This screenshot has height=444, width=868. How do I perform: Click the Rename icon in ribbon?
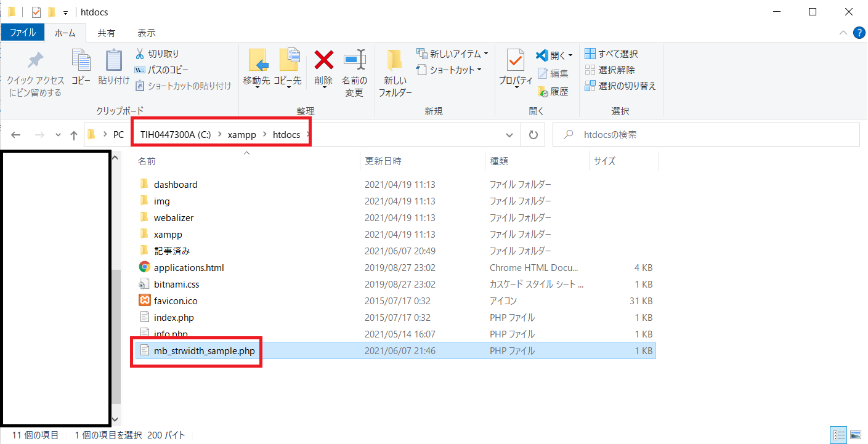pyautogui.click(x=354, y=60)
